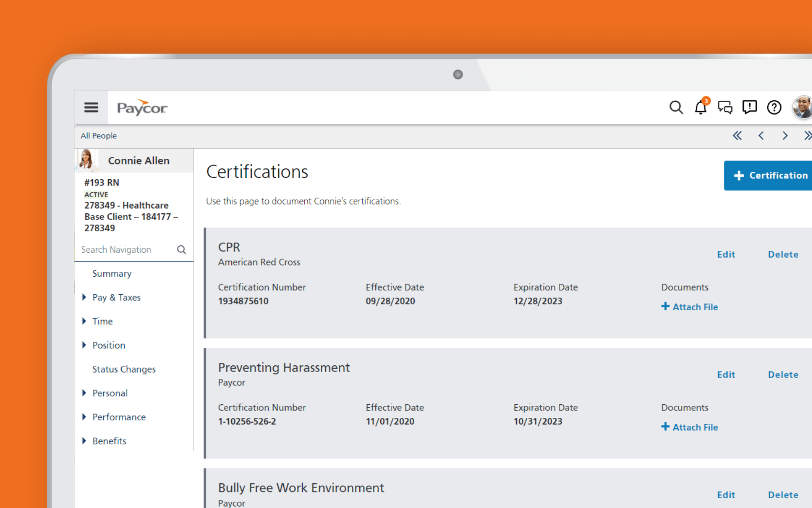Click certification number 1934875610
The image size is (812, 508).
click(243, 301)
